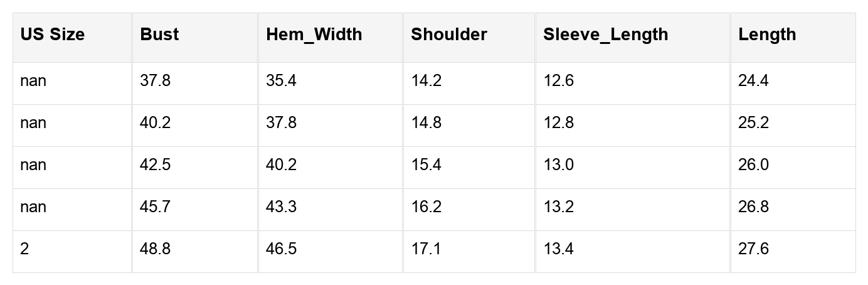The width and height of the screenshot is (868, 285).
Task: Click the Bust value 45.7
Action: (155, 207)
